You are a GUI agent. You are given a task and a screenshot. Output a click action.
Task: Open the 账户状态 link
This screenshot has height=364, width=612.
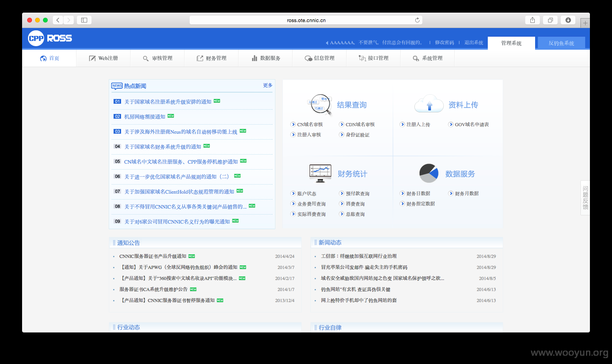(307, 194)
